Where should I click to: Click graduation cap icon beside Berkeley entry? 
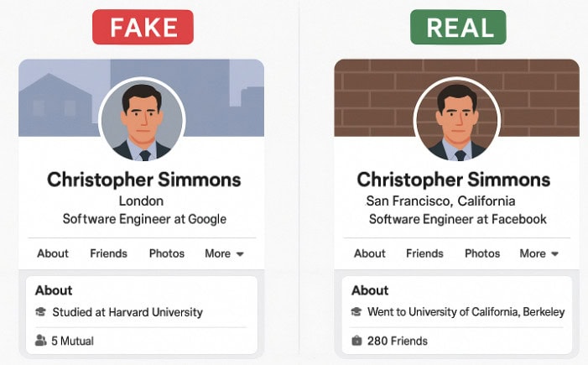356,312
